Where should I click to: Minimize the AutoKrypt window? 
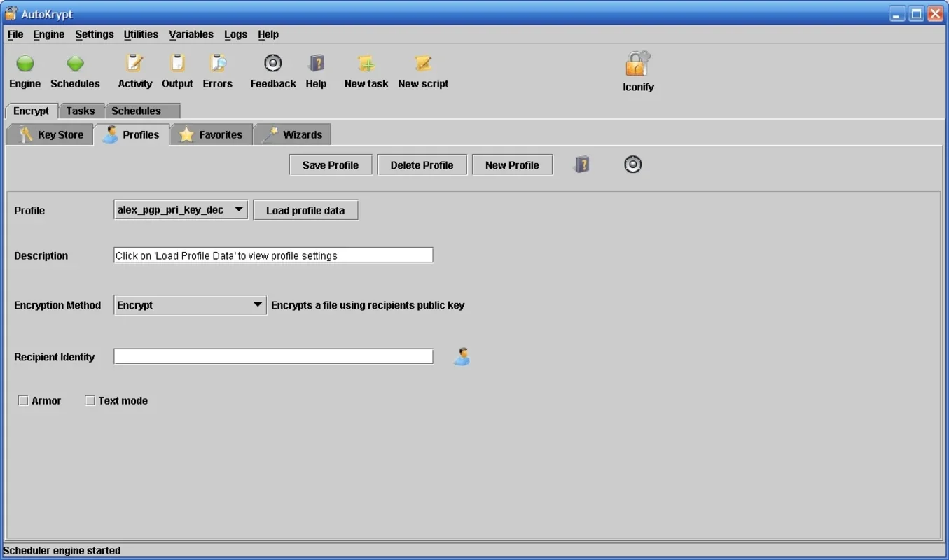[897, 14]
